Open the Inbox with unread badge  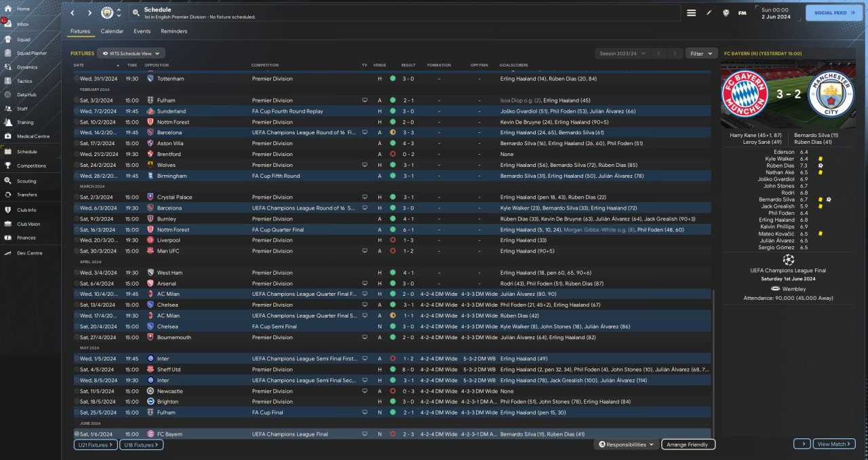(7, 24)
